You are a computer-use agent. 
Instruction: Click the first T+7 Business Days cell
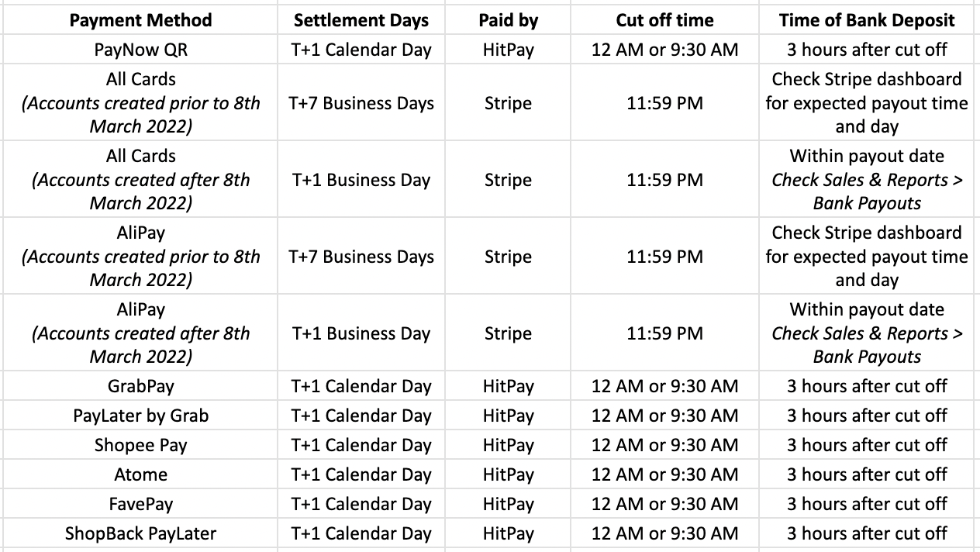pyautogui.click(x=361, y=103)
